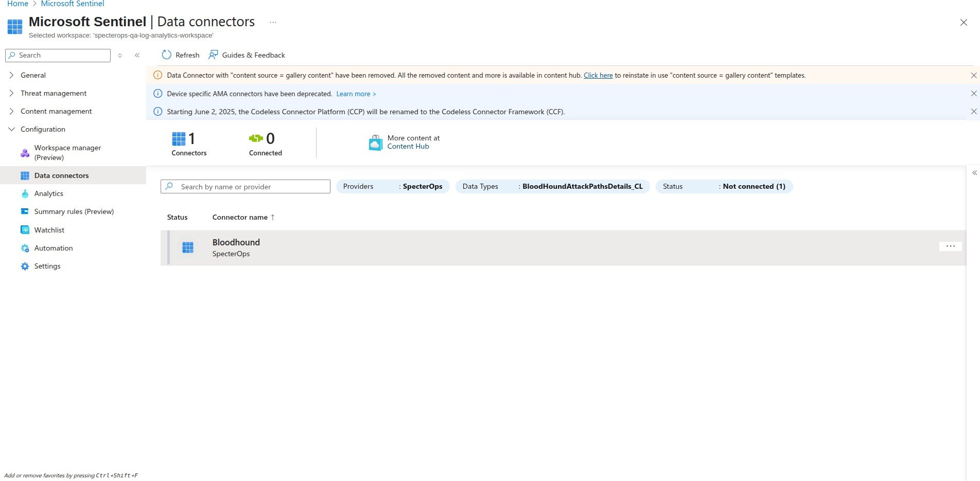Click the Microsoft Sentinel breadcrumb link
The width and height of the screenshot is (980, 481).
click(73, 4)
